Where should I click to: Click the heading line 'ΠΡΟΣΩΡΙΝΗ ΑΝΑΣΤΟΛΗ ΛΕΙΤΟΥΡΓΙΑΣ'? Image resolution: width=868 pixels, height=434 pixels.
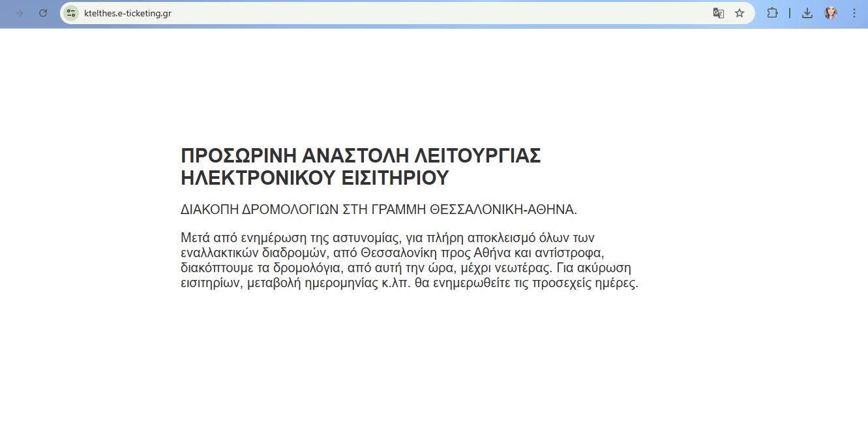coord(361,157)
